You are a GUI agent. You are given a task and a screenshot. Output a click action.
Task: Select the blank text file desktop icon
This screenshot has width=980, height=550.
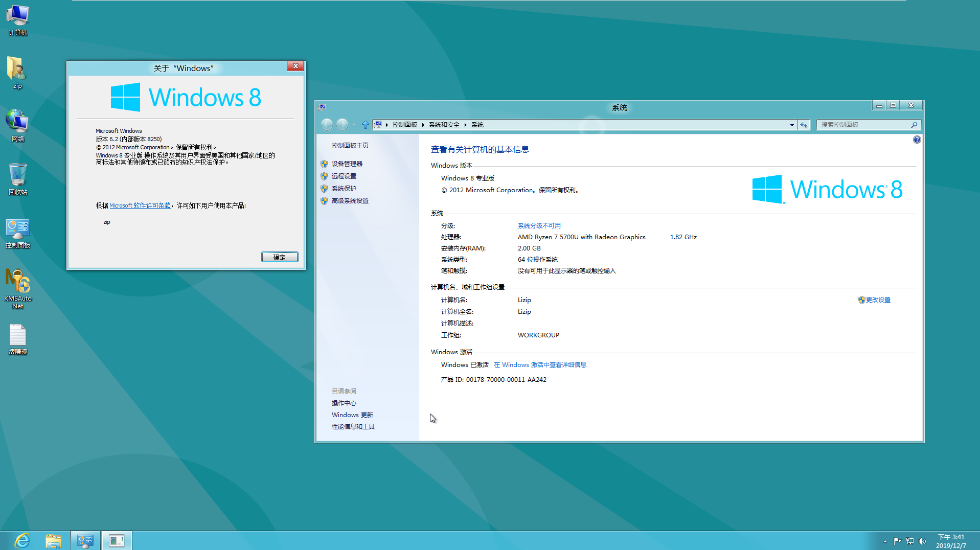pyautogui.click(x=18, y=339)
